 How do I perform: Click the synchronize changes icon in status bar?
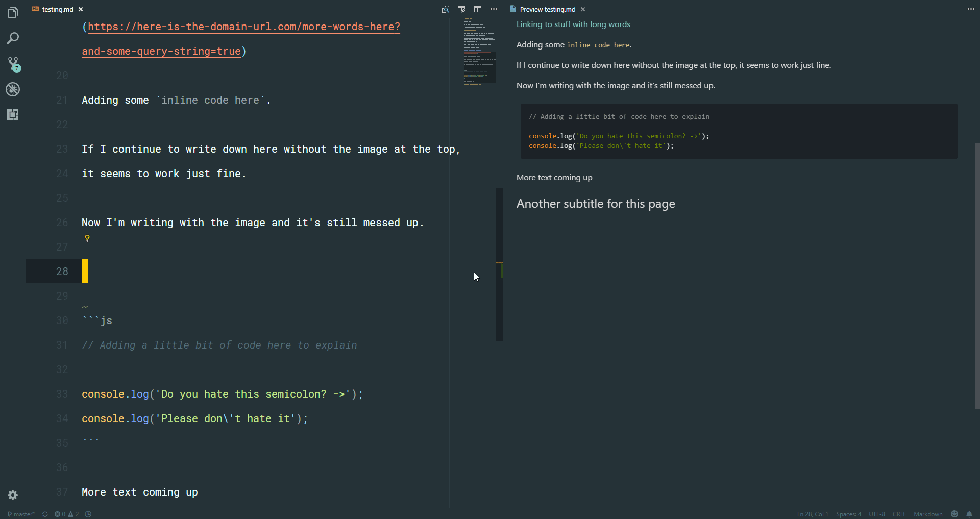click(x=45, y=514)
